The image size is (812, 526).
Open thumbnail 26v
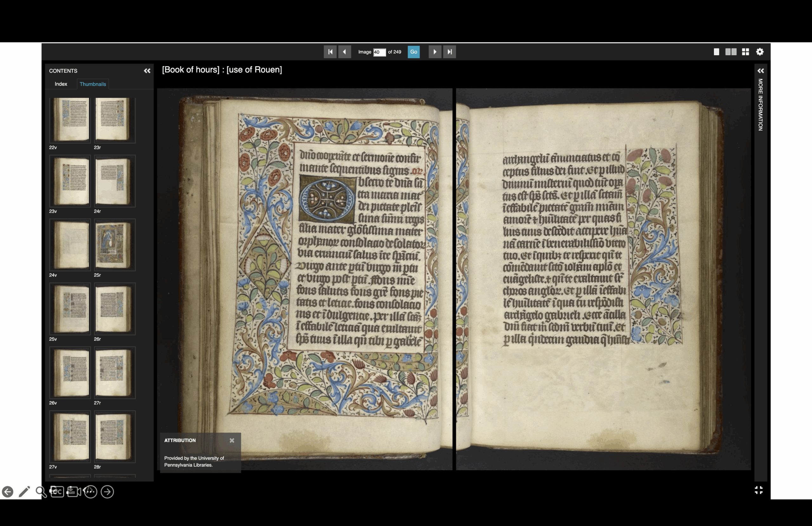point(70,373)
